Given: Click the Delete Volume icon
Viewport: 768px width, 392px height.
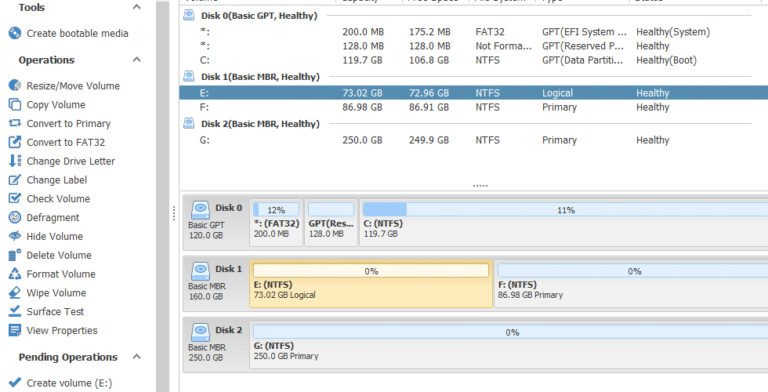Looking at the screenshot, I should 15,255.
